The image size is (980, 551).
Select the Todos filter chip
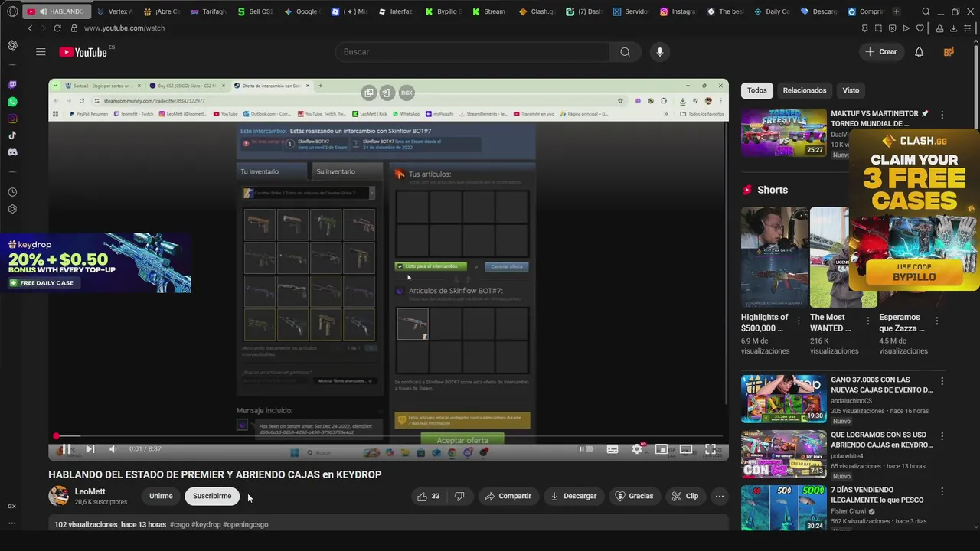756,90
